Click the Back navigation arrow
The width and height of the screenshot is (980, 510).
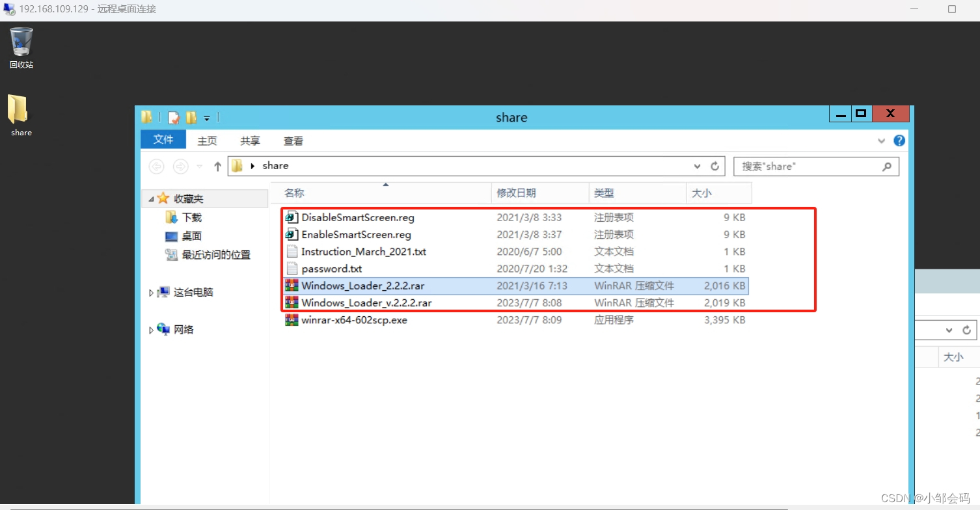(x=157, y=167)
